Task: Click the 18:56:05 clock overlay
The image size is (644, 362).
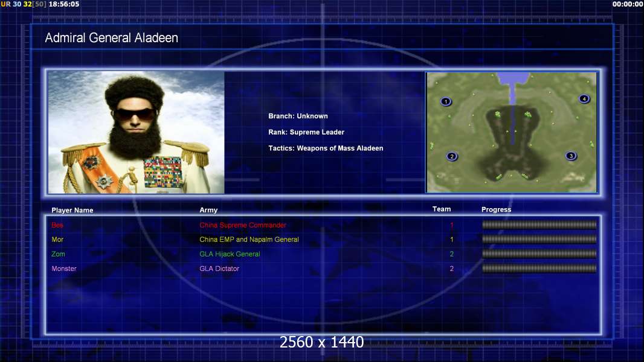Action: coord(64,4)
